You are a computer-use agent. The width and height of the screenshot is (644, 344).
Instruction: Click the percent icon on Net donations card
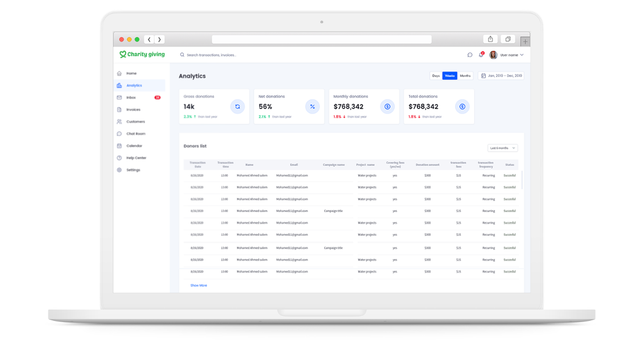point(312,107)
